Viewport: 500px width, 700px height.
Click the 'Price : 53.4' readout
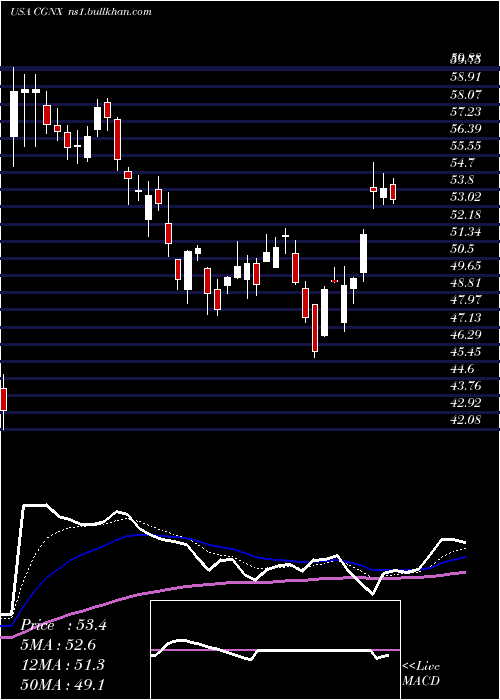(x=63, y=625)
